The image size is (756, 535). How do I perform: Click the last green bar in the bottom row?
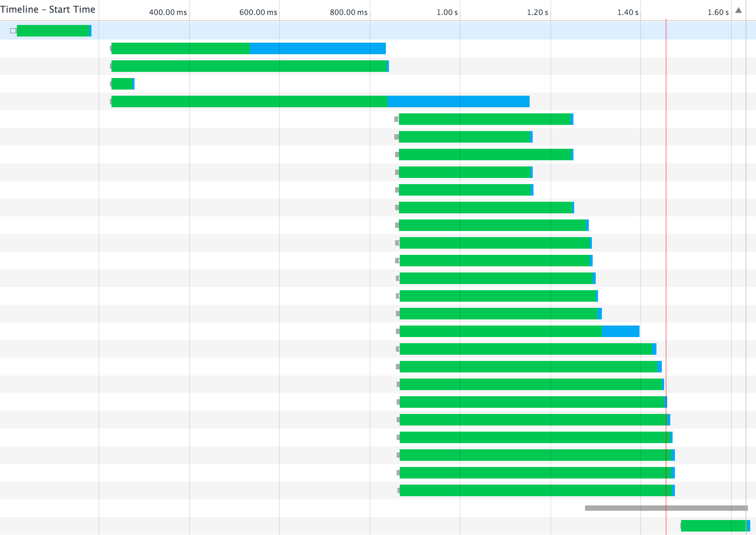(x=716, y=526)
